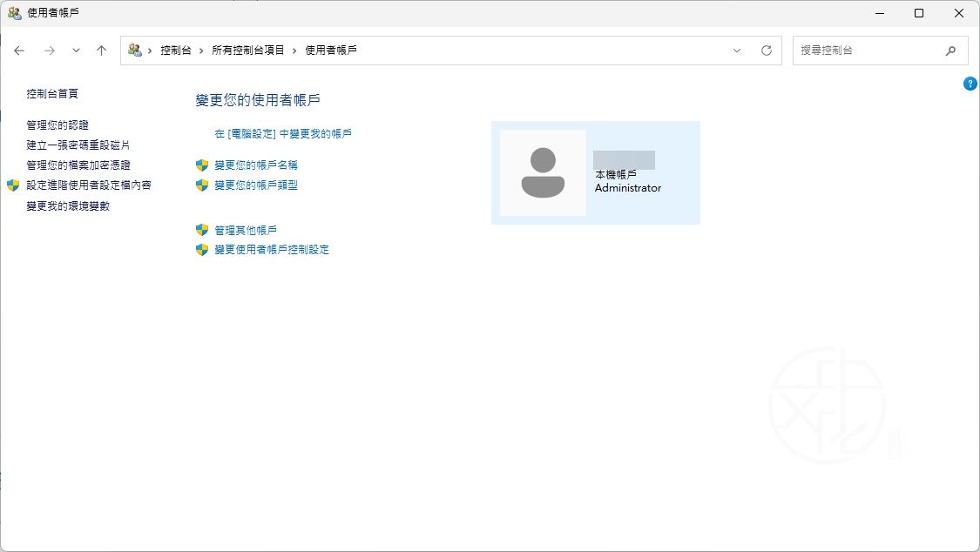Open 變更使用者帳戶控制設定 link
The width and height of the screenshot is (980, 552).
(x=272, y=249)
